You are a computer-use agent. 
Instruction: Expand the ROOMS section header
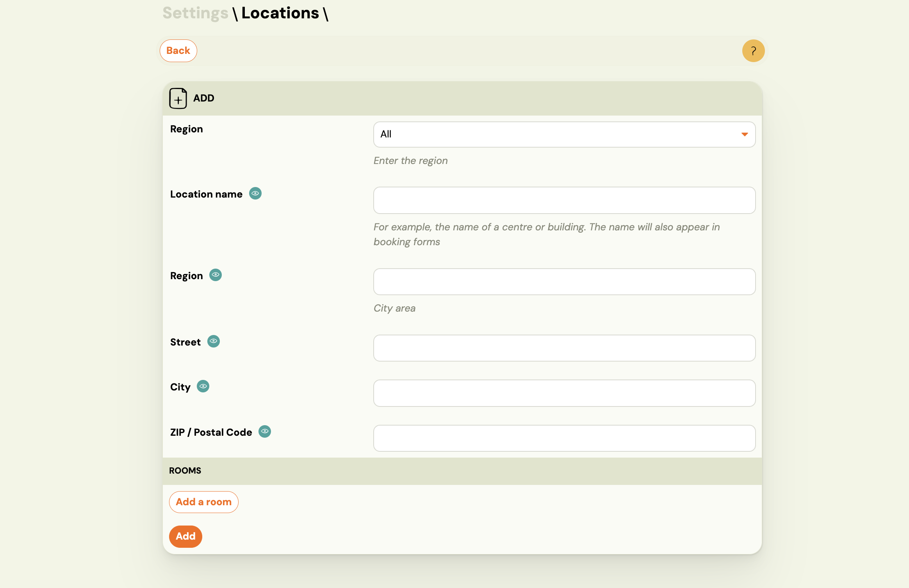pyautogui.click(x=185, y=470)
